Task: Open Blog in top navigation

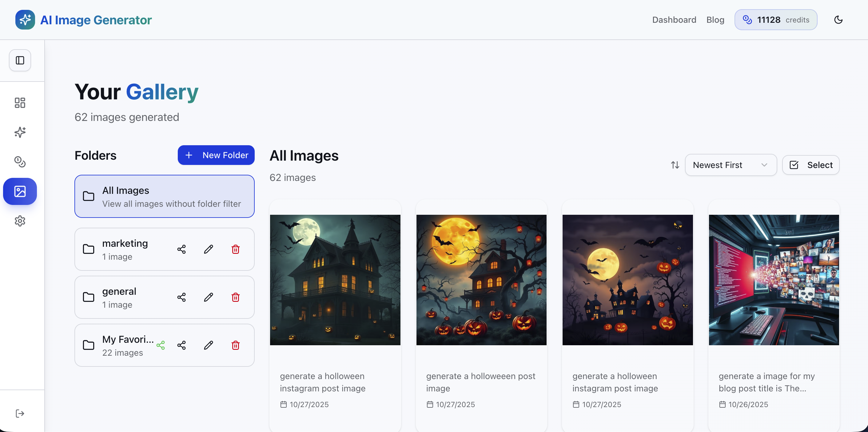Action: 715,20
